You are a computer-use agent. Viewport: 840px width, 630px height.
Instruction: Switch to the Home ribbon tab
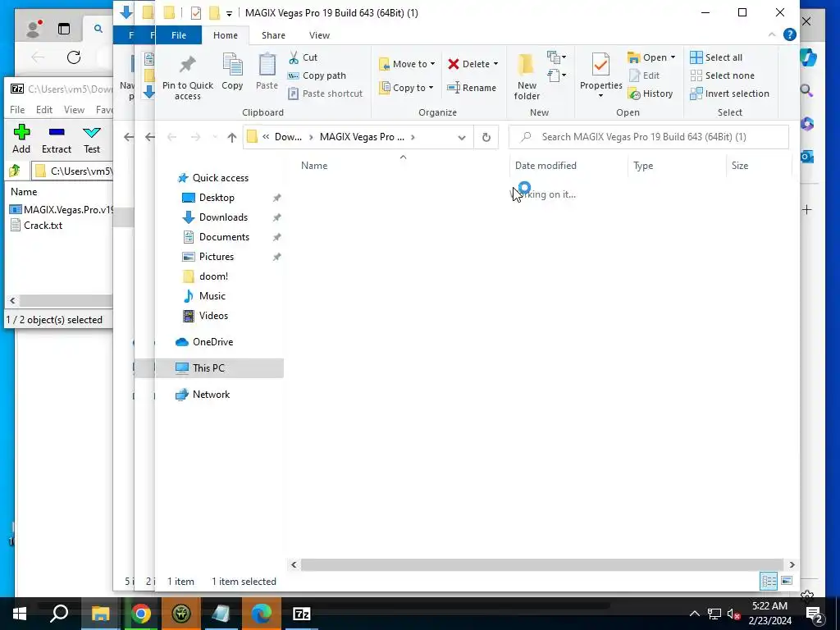point(226,35)
